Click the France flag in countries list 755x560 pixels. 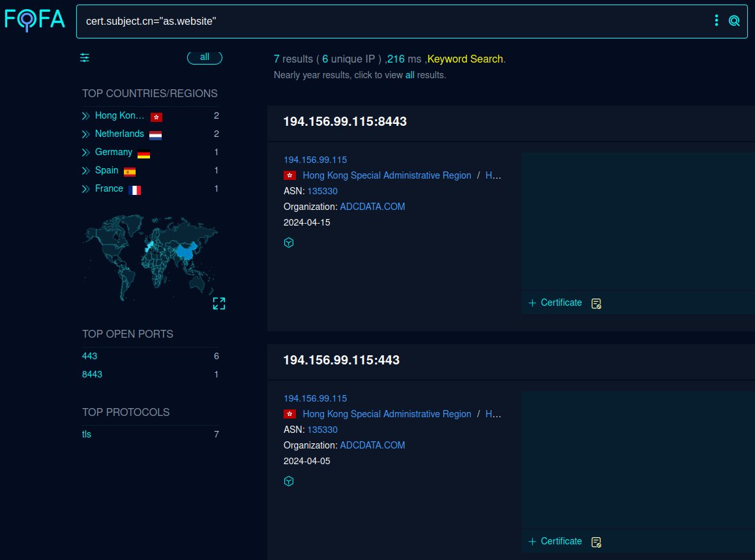click(x=135, y=190)
